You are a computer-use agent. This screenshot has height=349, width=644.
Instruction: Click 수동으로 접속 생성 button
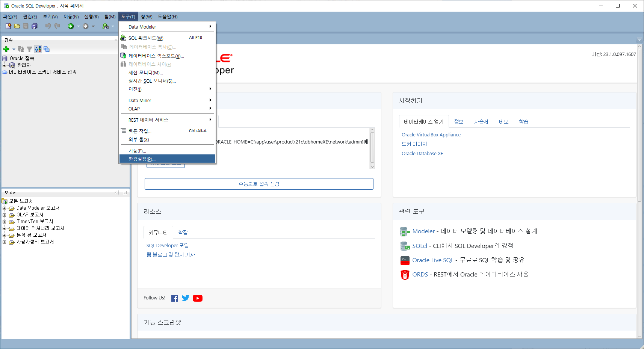[259, 184]
